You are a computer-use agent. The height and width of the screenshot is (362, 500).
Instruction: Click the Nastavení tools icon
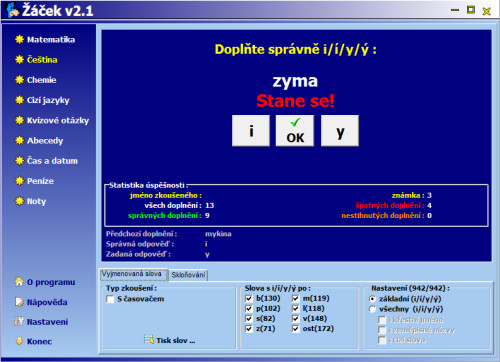19,322
